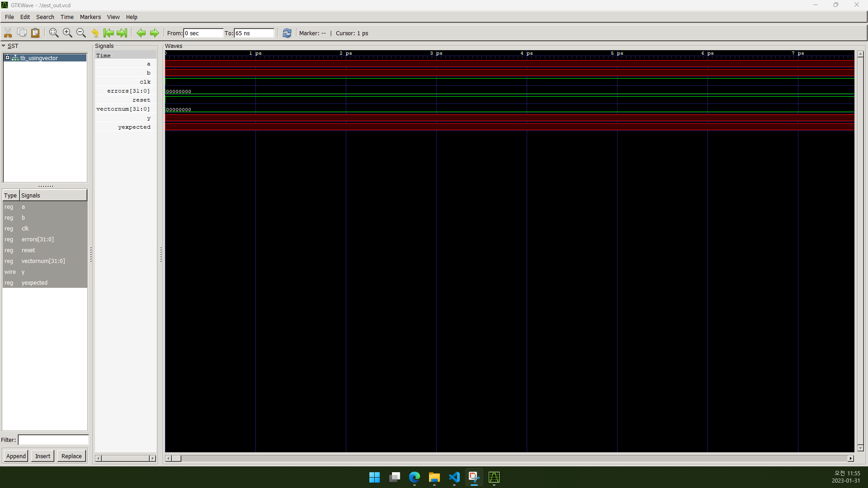Select reset in SST signal list

[45, 250]
